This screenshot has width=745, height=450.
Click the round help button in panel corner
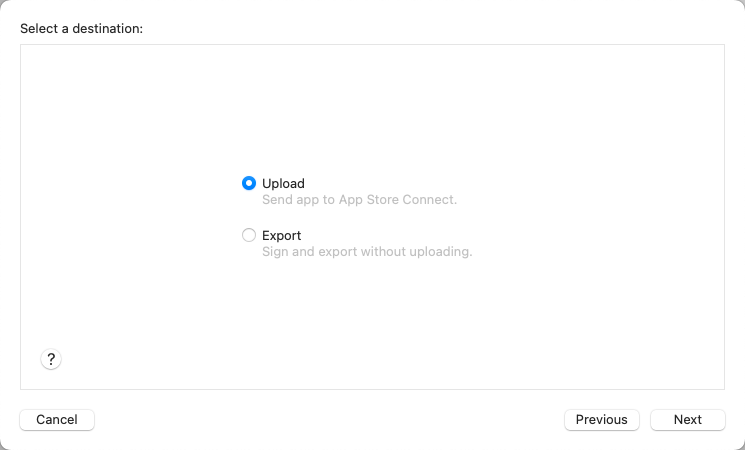click(x=51, y=359)
